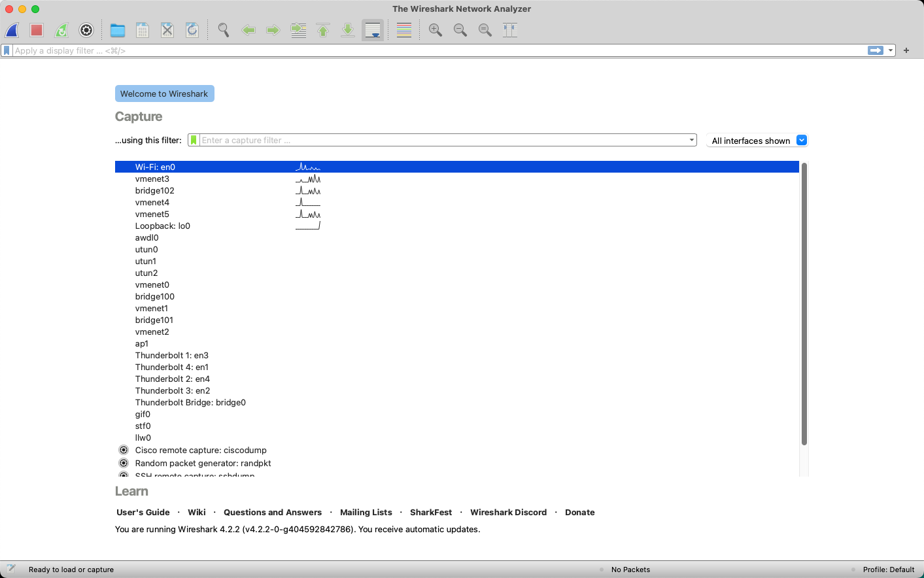The image size is (924, 578).
Task: Open randpkt generator settings gear icon
Action: pyautogui.click(x=124, y=463)
